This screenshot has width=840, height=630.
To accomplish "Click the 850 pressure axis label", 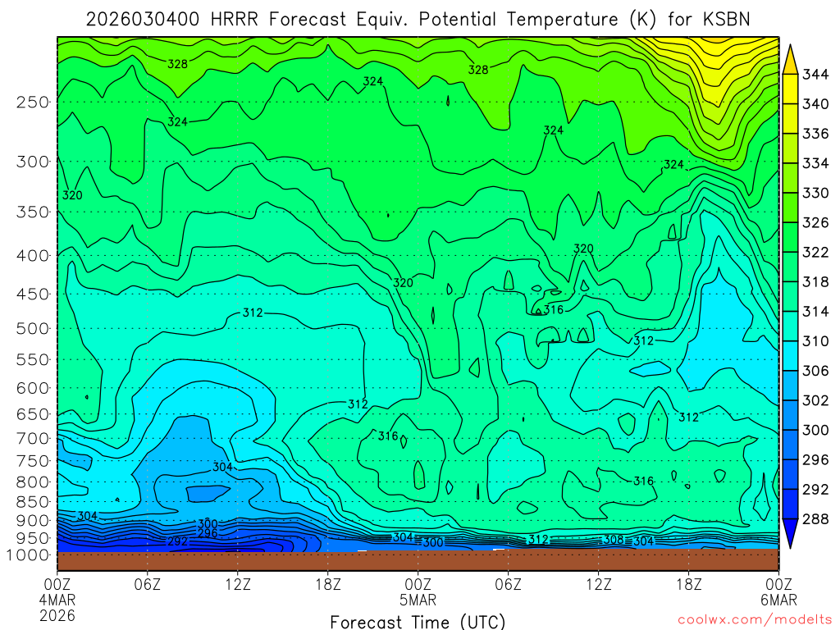I will tap(33, 502).
